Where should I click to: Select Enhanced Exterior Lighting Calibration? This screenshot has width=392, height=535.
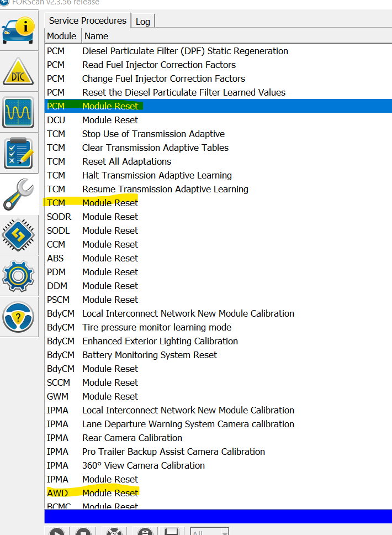218,341
